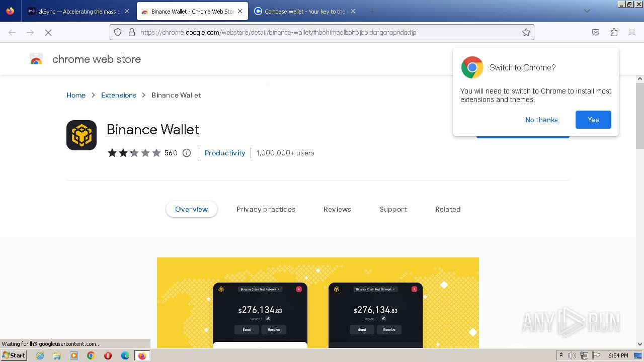Click the chrome web store title
Image resolution: width=644 pixels, height=362 pixels.
coord(97,59)
